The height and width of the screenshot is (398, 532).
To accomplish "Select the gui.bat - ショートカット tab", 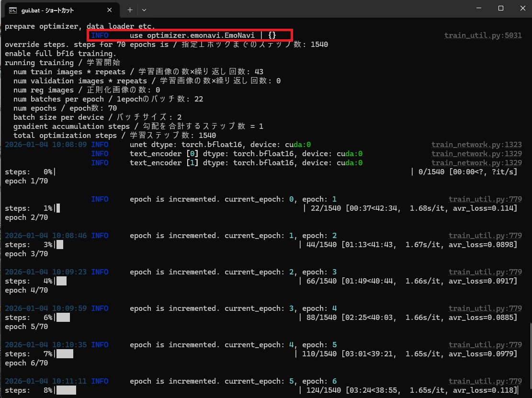I will click(53, 10).
